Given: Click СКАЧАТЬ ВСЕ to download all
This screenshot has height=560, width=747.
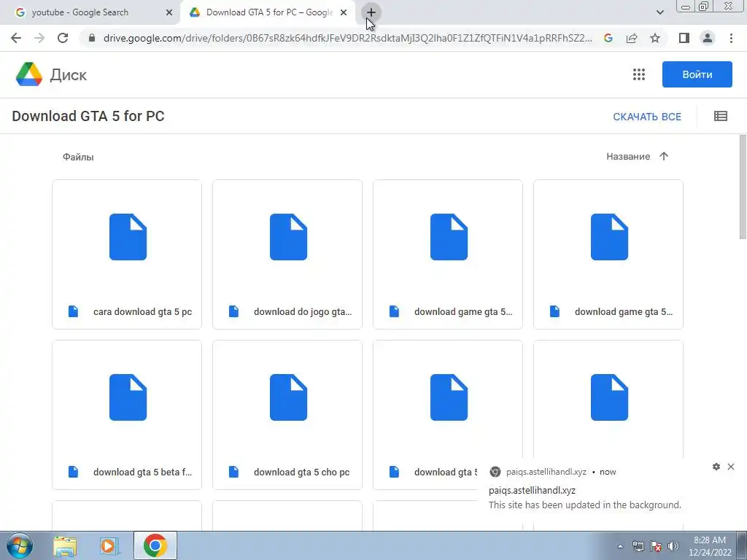Looking at the screenshot, I should [647, 117].
